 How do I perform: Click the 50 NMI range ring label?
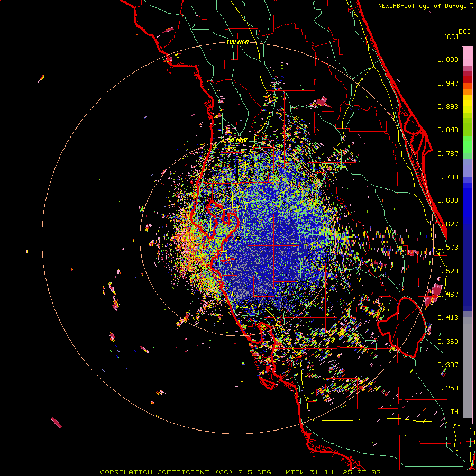(x=237, y=140)
